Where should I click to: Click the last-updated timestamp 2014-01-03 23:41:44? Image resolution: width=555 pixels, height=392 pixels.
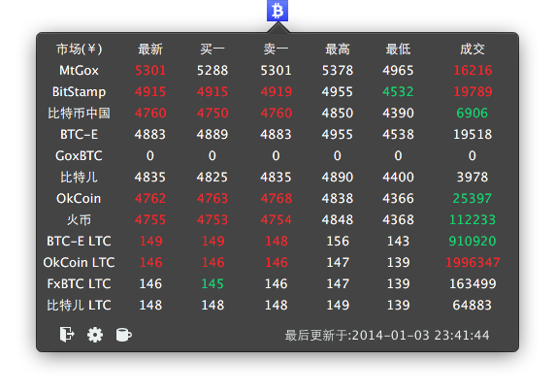tap(421, 335)
